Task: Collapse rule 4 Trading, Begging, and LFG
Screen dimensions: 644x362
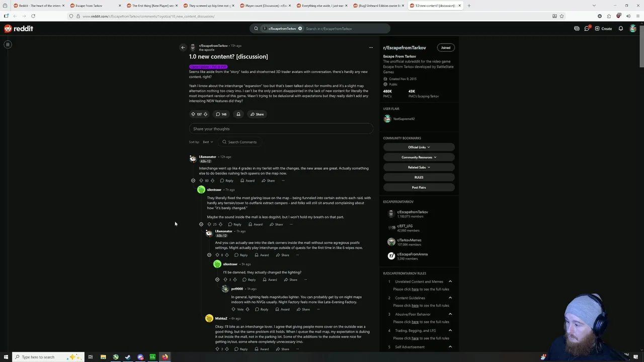Action: (450, 330)
